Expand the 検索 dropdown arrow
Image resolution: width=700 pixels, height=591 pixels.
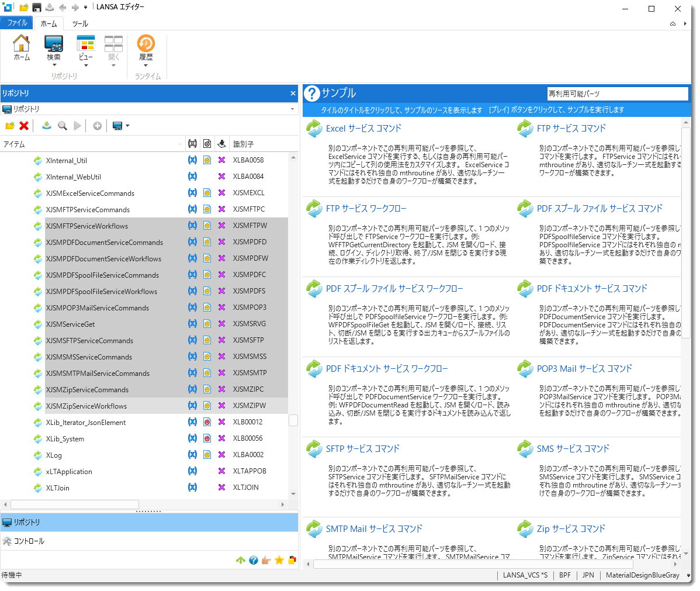pos(54,65)
